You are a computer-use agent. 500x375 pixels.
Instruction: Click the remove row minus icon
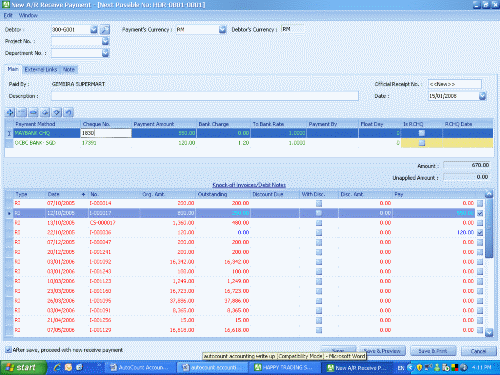33,112
